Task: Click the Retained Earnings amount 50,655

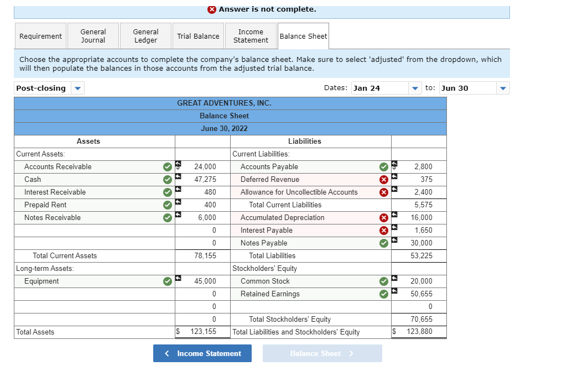Action: [x=421, y=294]
